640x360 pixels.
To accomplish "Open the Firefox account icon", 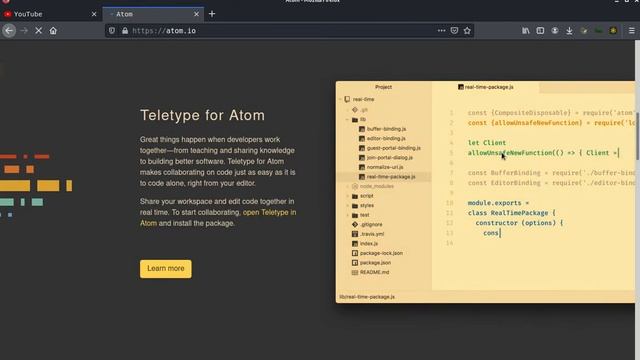I will click(x=555, y=31).
